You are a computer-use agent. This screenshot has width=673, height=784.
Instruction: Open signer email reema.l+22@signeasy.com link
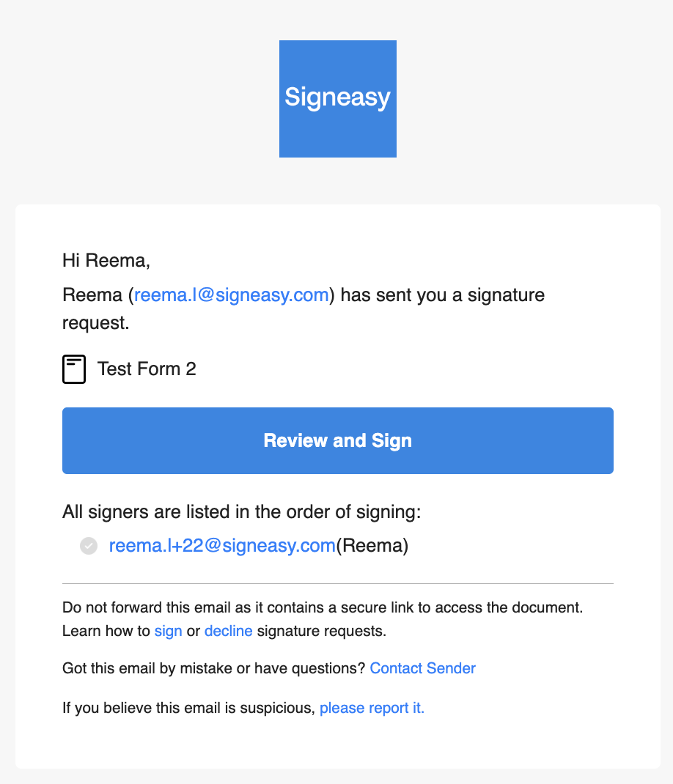(222, 545)
